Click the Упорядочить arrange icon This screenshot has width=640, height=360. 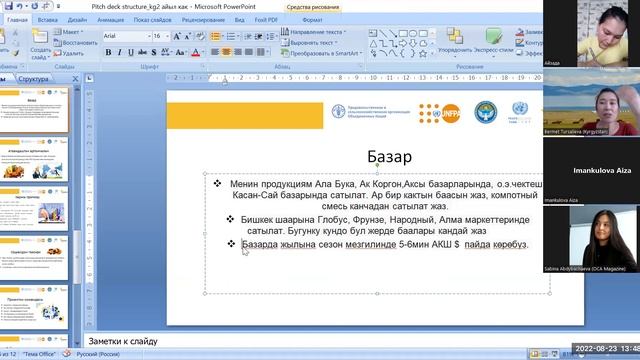click(454, 36)
